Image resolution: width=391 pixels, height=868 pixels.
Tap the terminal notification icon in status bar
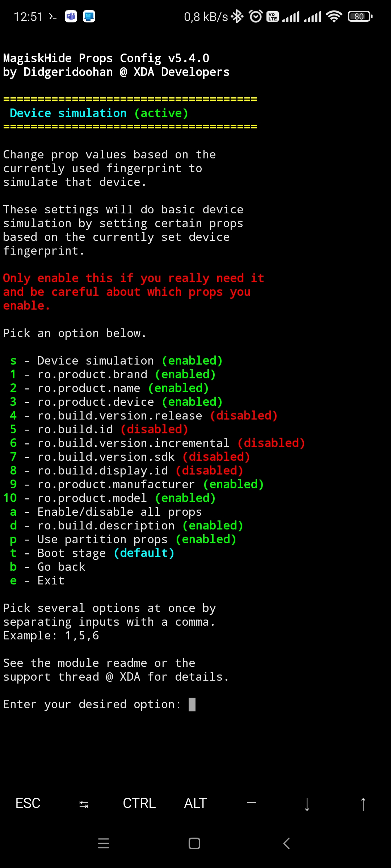pos(53,17)
